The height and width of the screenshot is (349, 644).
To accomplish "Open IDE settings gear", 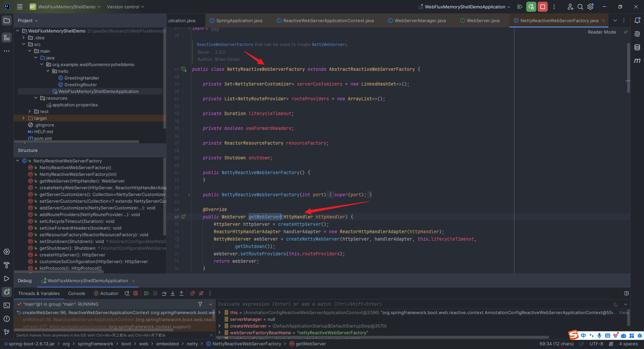I will coord(591,7).
